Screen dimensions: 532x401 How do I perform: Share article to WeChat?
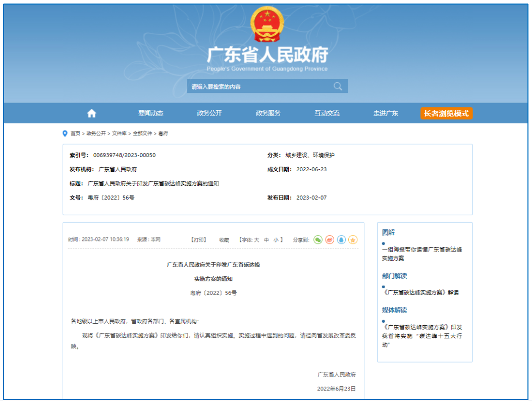(317, 240)
